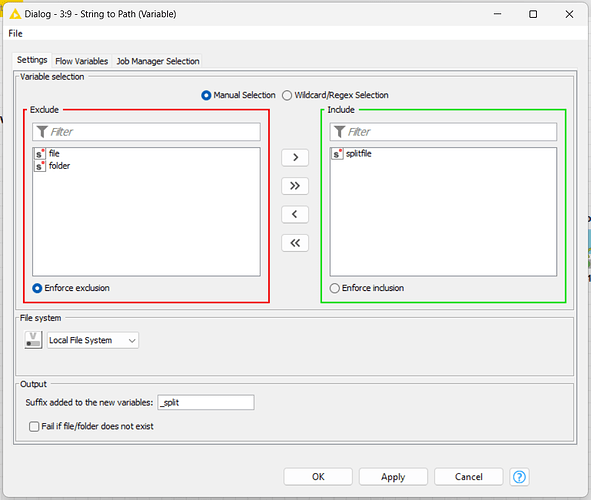Click the KNIME warning triangle title icon
This screenshot has width=591, height=500.
[15, 14]
